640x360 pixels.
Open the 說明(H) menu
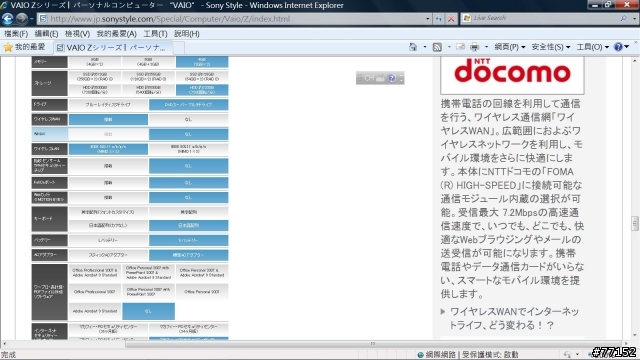(187, 34)
